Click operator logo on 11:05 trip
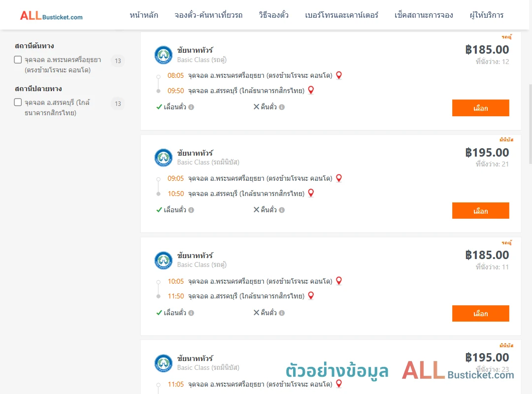Screen dimensions: 532x394 point(164,363)
